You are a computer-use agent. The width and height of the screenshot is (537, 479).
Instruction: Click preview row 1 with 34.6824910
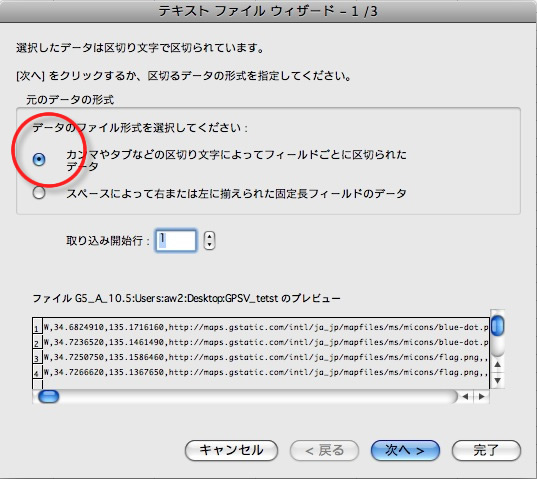261,327
